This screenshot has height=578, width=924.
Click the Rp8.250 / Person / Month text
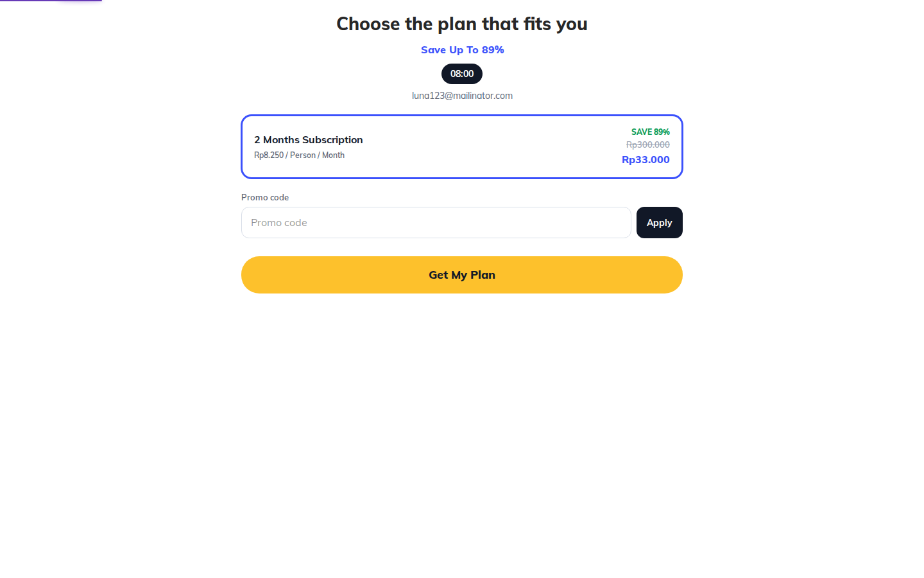click(x=299, y=155)
